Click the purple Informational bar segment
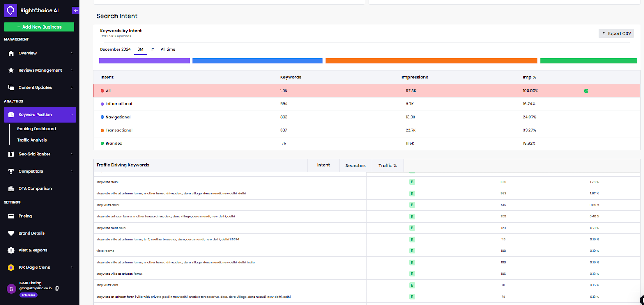 tap(144, 61)
